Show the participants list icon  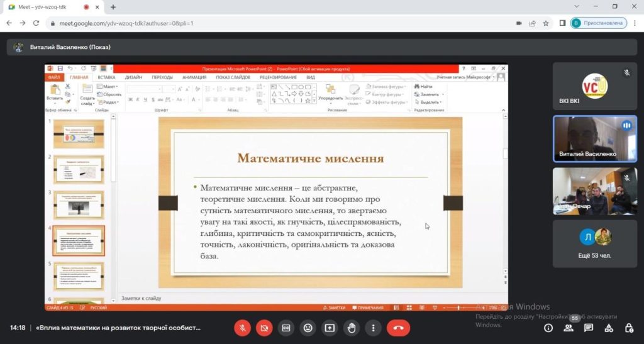click(569, 328)
